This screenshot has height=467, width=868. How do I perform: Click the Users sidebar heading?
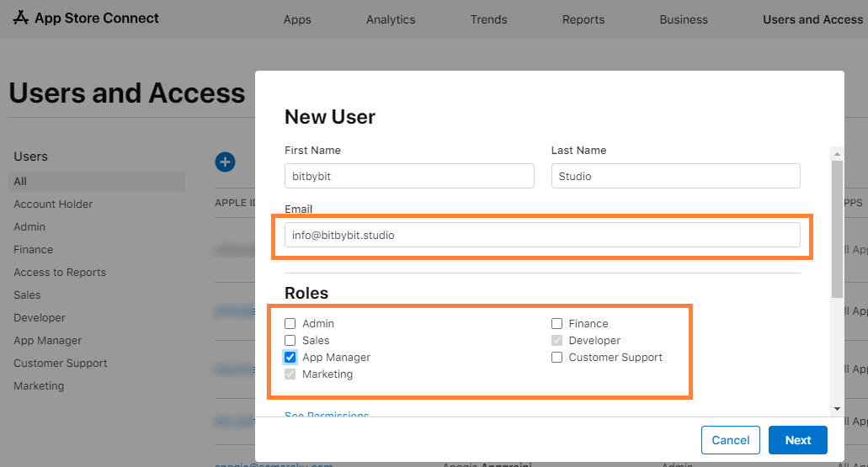point(30,157)
